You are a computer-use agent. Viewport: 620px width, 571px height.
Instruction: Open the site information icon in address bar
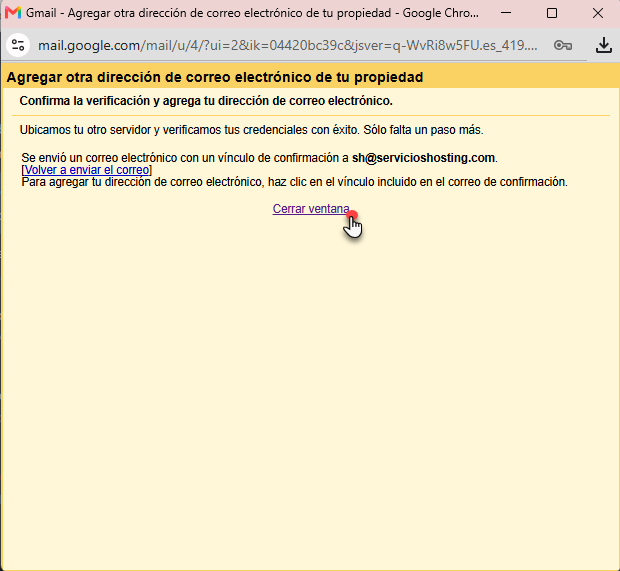[x=18, y=45]
